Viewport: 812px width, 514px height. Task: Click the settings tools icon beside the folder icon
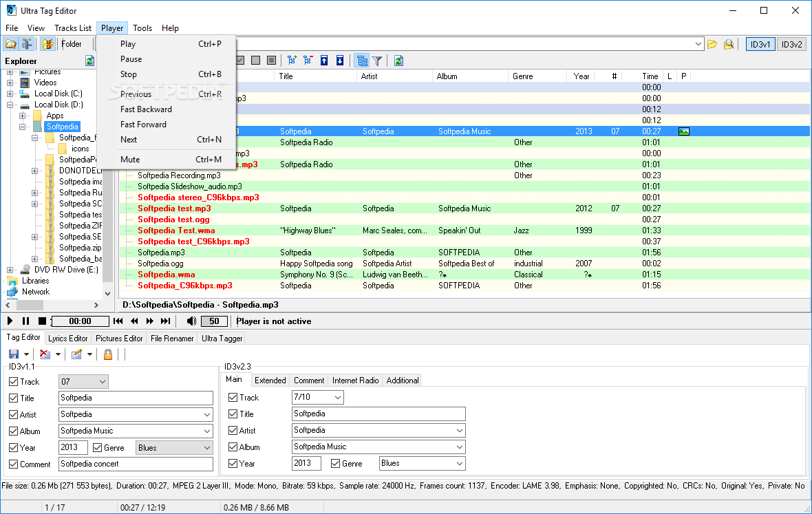click(x=27, y=44)
